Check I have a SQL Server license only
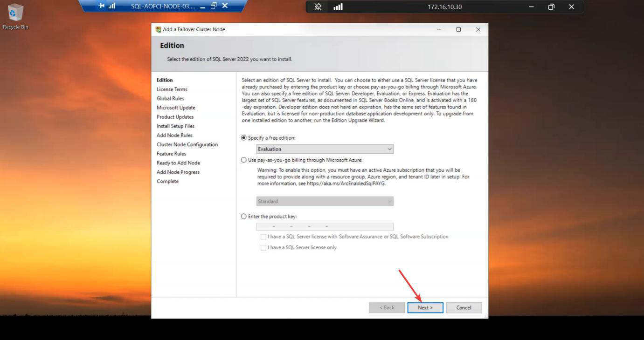The image size is (644, 340). (x=263, y=247)
